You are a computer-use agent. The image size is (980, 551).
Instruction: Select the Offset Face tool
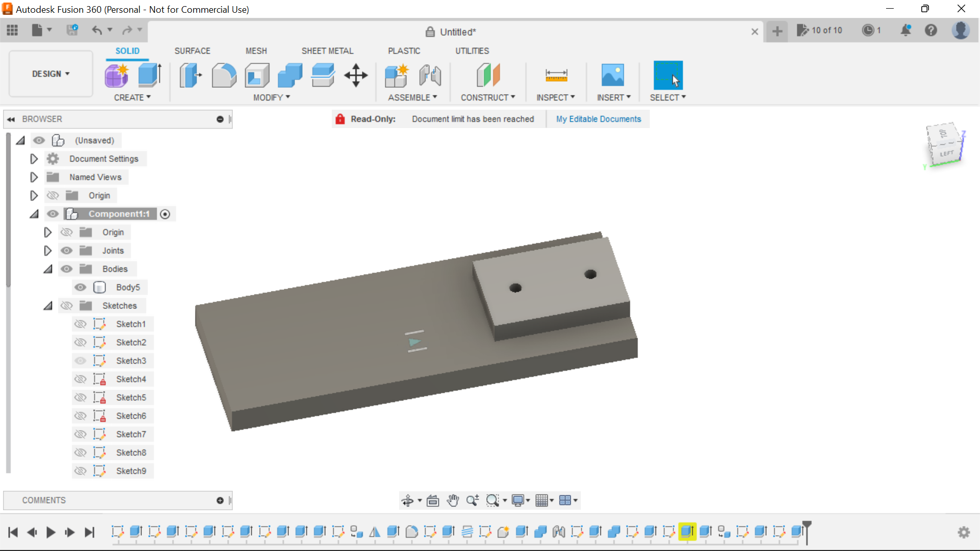tap(323, 76)
